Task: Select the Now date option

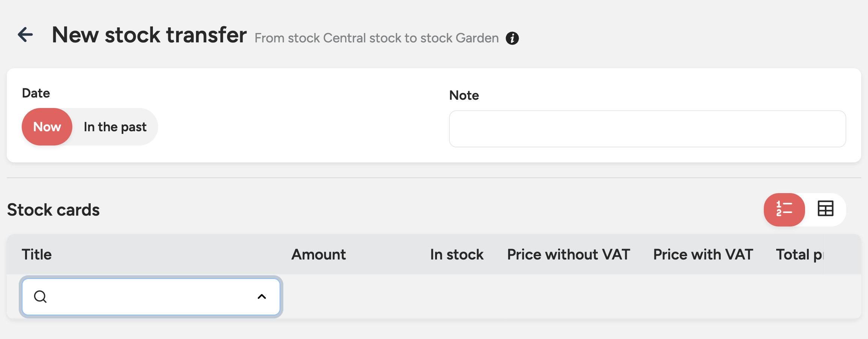Action: coord(47,127)
